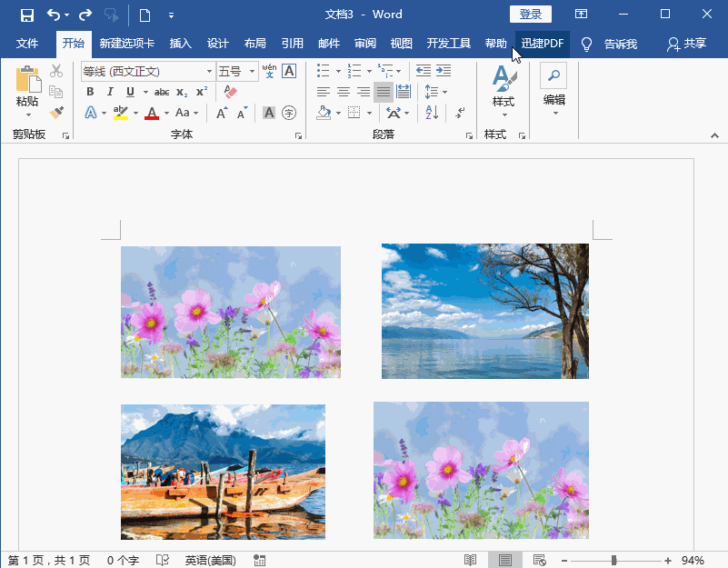Select the lake and tree photo

click(485, 311)
